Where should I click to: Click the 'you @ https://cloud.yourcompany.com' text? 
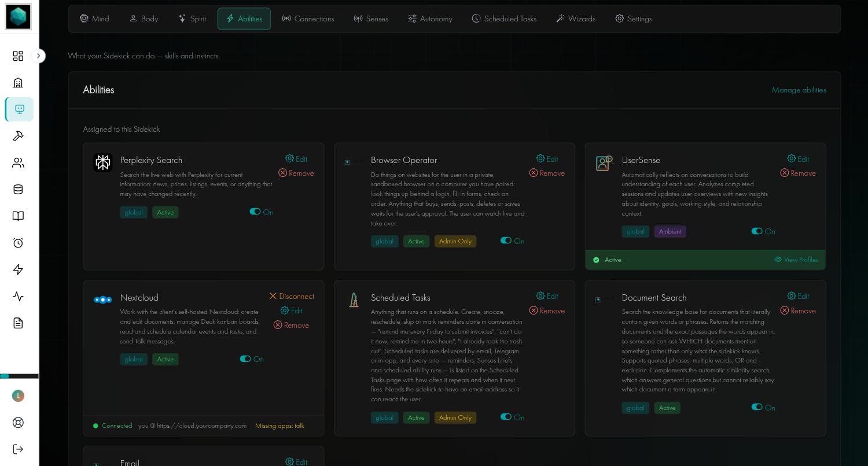pyautogui.click(x=192, y=426)
